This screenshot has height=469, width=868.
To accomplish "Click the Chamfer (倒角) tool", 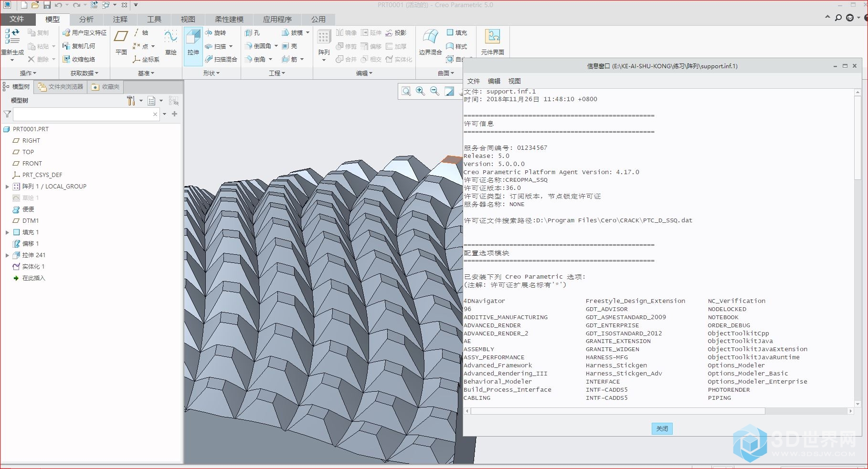I will [x=255, y=59].
